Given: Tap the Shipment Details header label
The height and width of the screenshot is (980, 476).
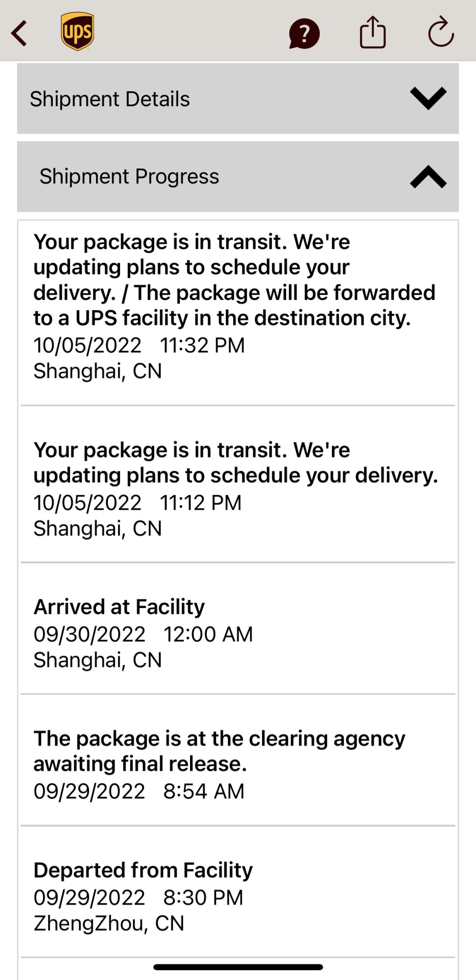Looking at the screenshot, I should (x=110, y=99).
